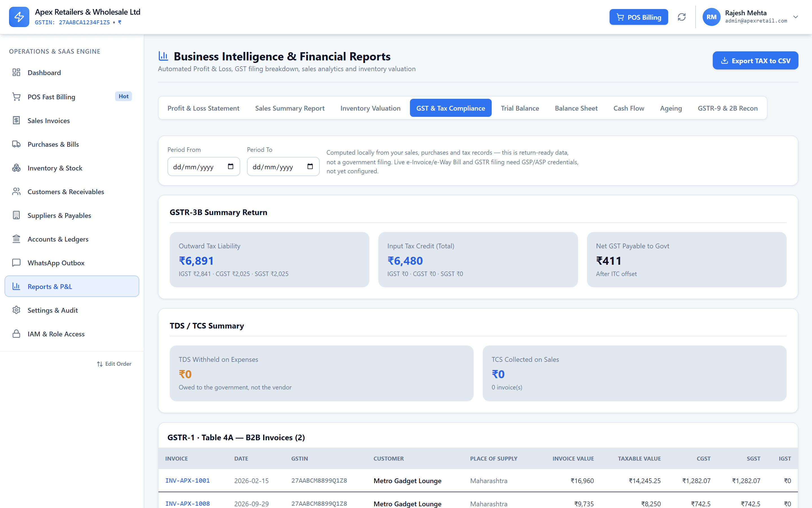Click the Inventory & Stock boxes icon
The width and height of the screenshot is (812, 508).
pyautogui.click(x=16, y=168)
